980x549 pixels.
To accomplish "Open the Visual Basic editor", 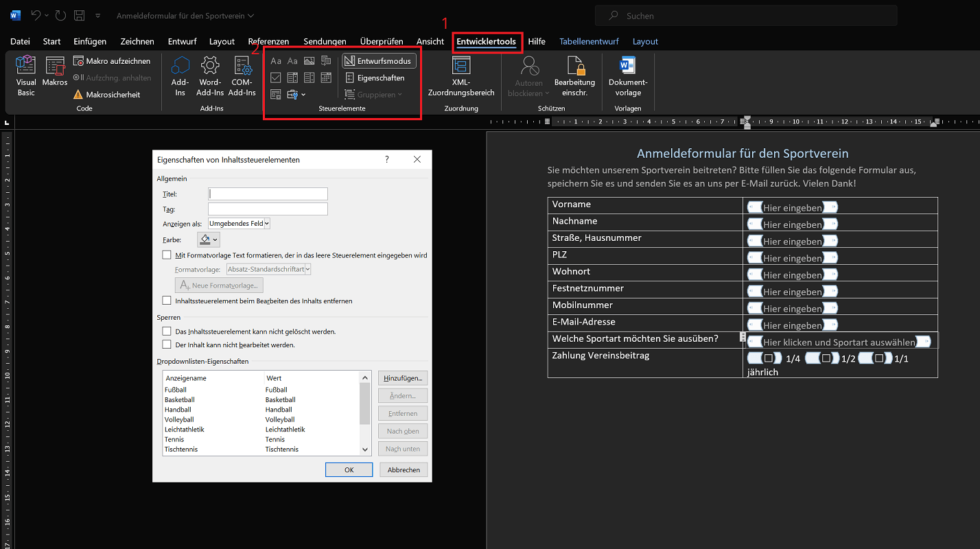I will pyautogui.click(x=26, y=76).
